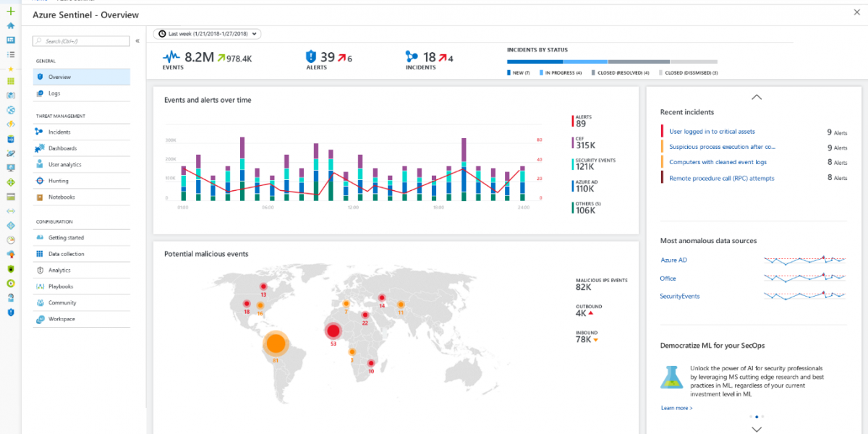The image size is (868, 434).
Task: Open the SecurityEvents anomalous data source
Action: (x=680, y=297)
